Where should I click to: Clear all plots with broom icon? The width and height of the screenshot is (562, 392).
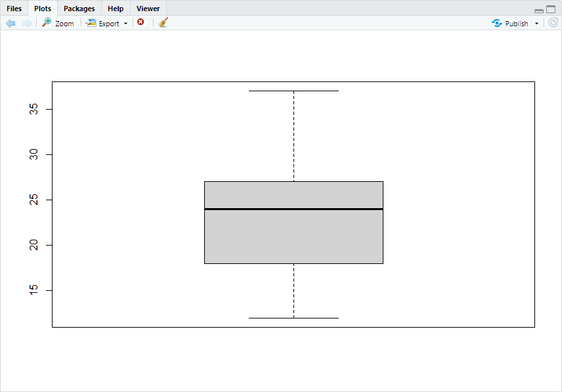point(163,23)
